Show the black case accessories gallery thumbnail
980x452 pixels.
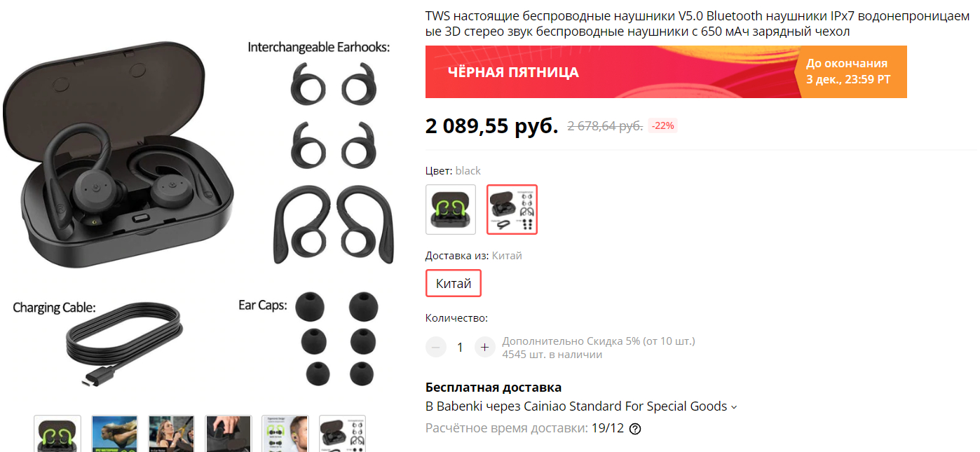pos(342,433)
